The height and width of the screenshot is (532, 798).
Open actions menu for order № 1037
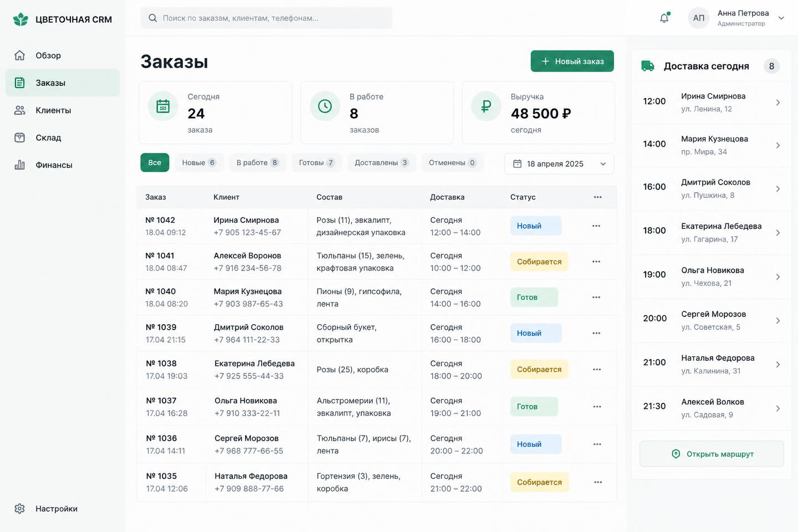(x=597, y=407)
